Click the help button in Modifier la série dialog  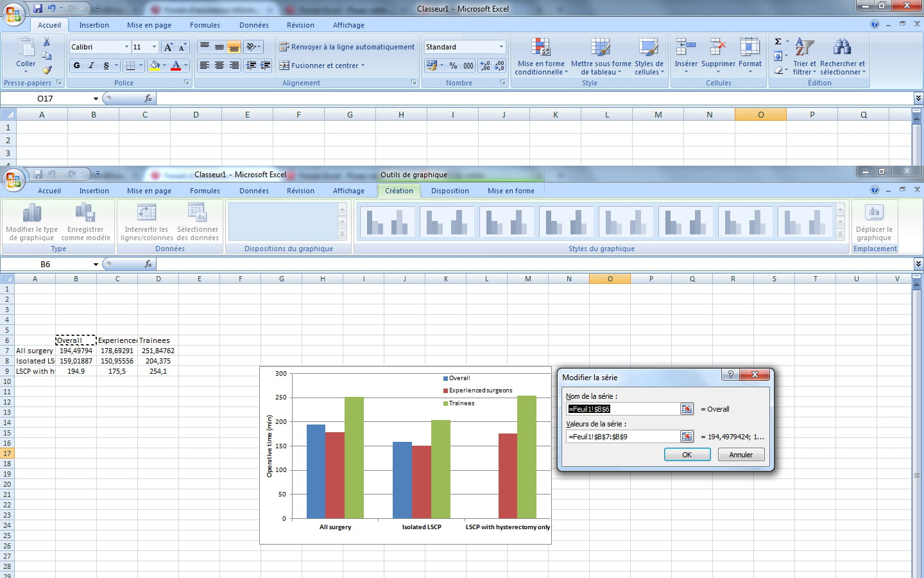[730, 374]
